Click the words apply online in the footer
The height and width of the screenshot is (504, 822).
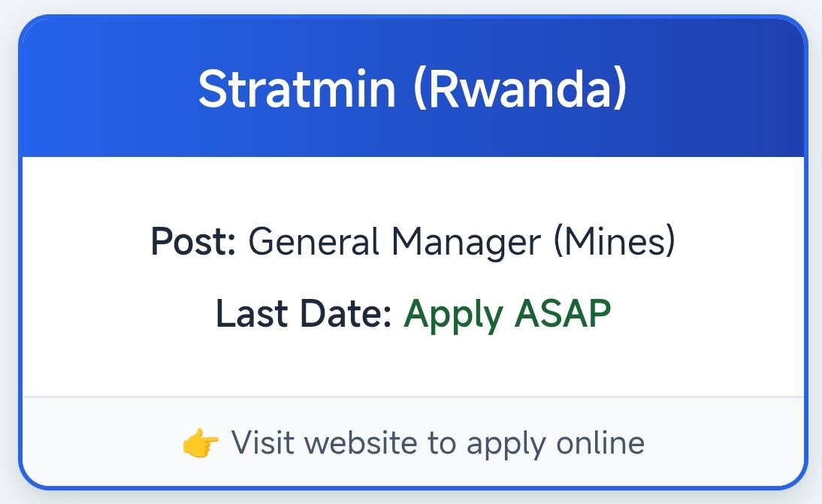(555, 443)
